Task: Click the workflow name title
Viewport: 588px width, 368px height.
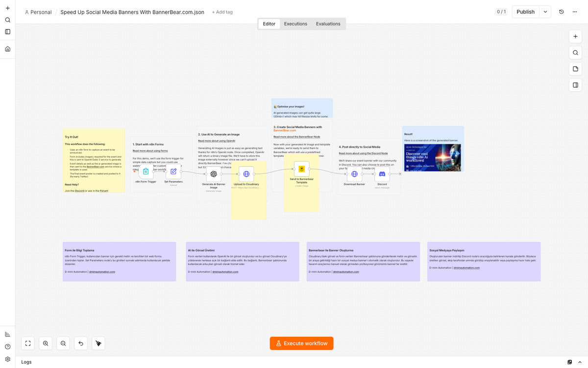Action: pyautogui.click(x=132, y=12)
